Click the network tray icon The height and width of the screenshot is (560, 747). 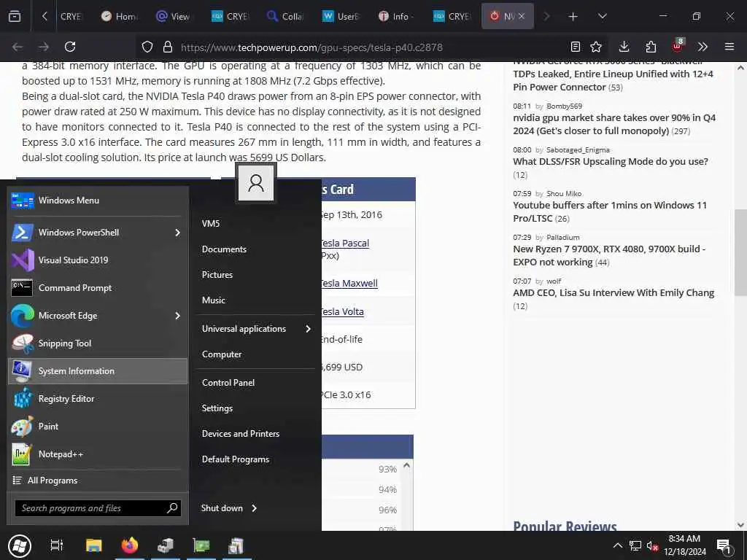pos(635,546)
